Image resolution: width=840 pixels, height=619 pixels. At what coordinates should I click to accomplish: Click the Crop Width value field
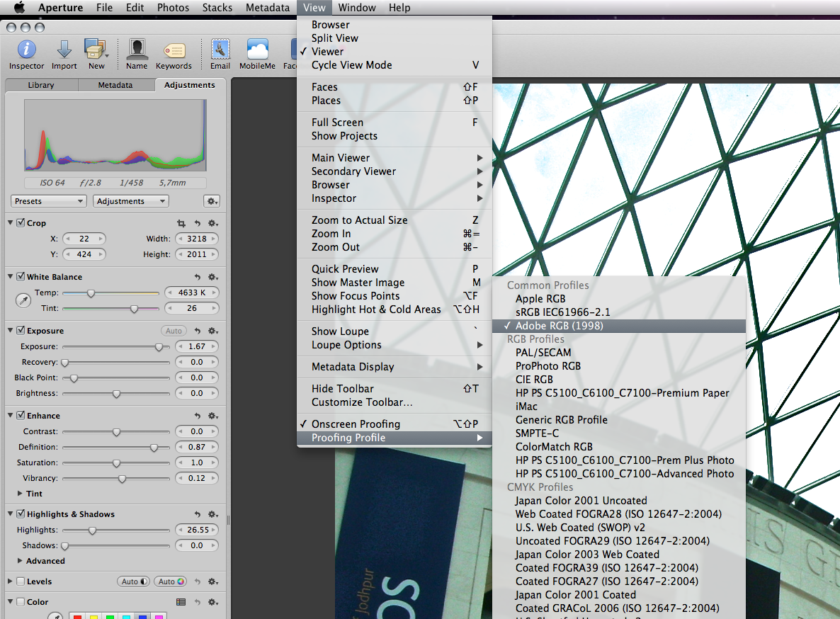pyautogui.click(x=197, y=239)
